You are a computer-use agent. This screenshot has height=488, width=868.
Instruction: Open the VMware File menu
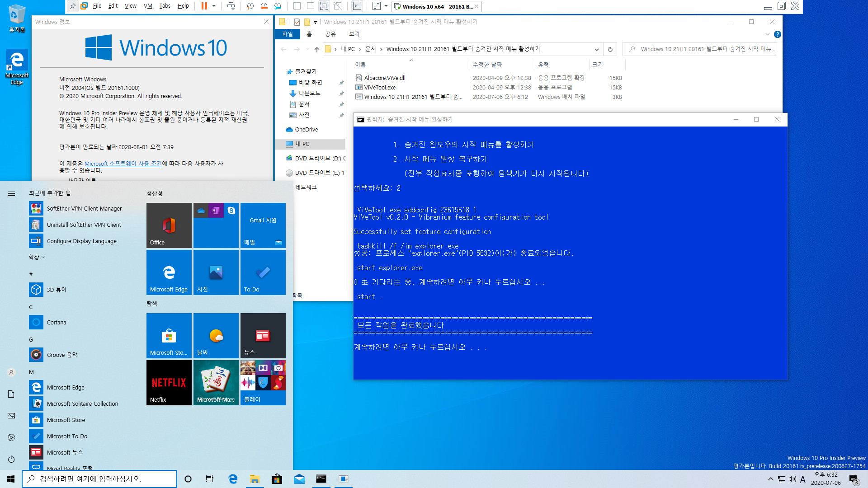point(97,6)
